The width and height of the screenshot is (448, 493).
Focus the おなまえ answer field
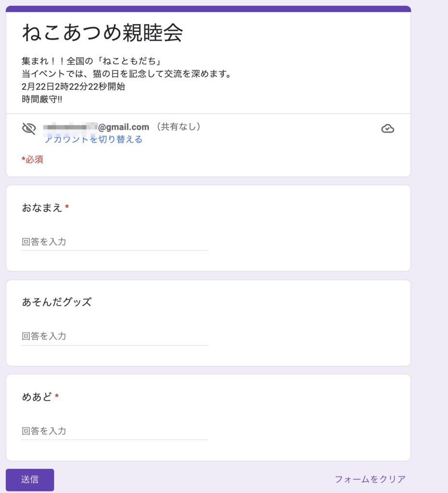coord(115,242)
